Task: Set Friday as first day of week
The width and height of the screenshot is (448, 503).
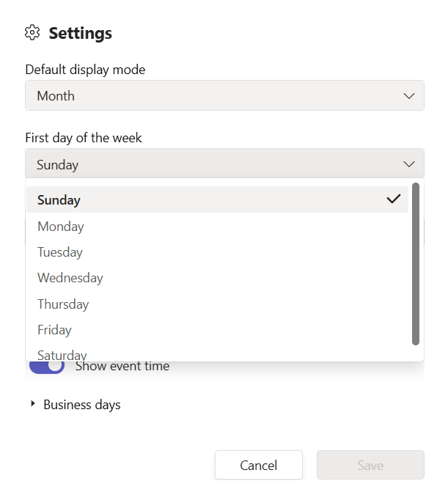Action: [x=54, y=330]
